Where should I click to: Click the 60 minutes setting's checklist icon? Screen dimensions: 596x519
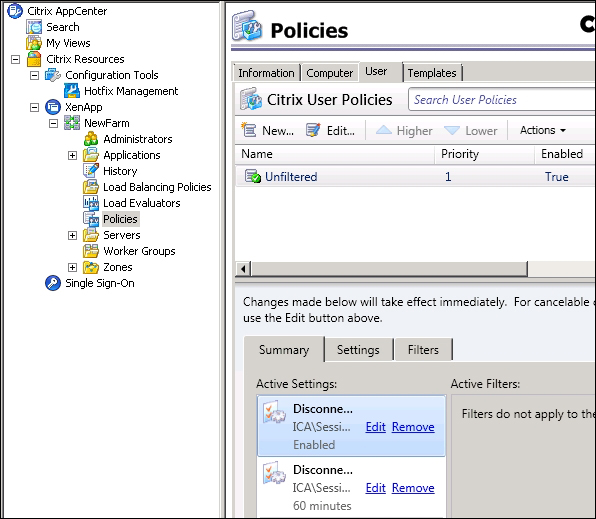[x=274, y=473]
